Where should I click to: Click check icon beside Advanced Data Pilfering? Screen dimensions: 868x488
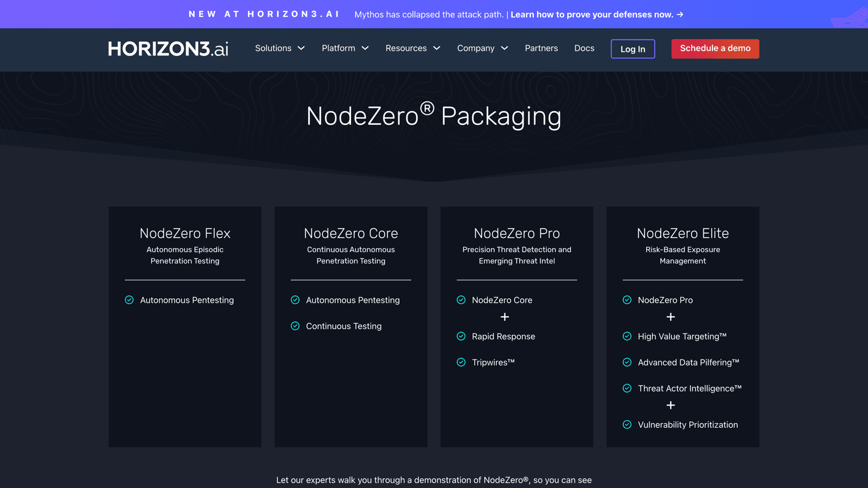coord(627,362)
